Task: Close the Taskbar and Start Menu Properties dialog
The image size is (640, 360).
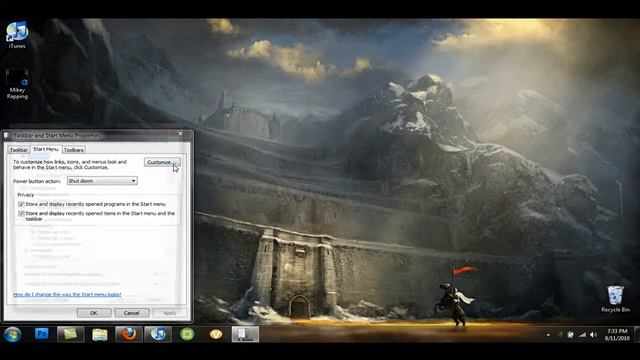Action: click(180, 134)
